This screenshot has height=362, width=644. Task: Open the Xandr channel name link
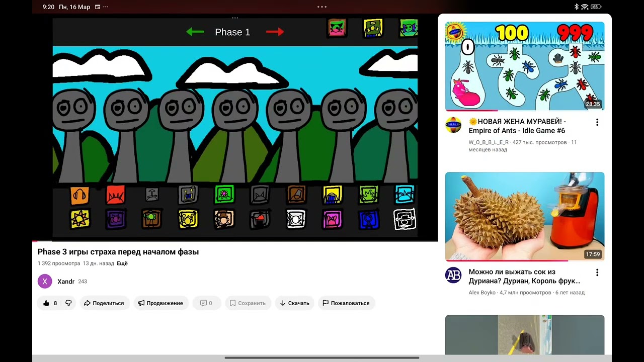pos(66,282)
